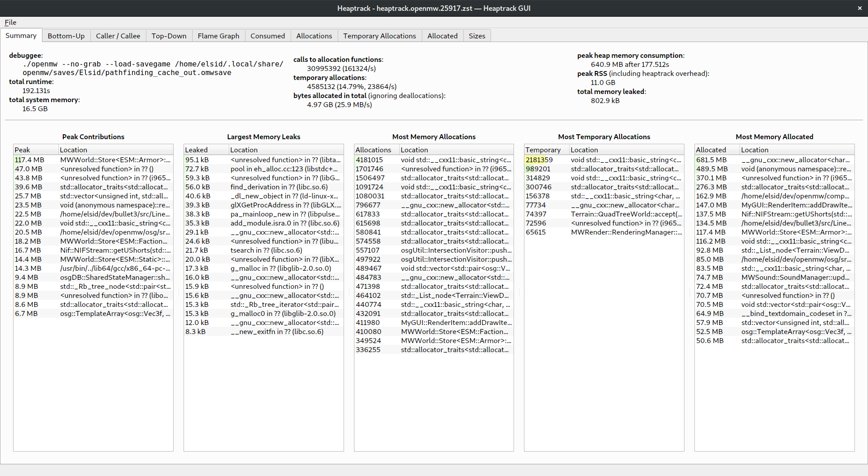Open the Caller / Callee tab
This screenshot has height=476, width=868.
click(x=118, y=36)
